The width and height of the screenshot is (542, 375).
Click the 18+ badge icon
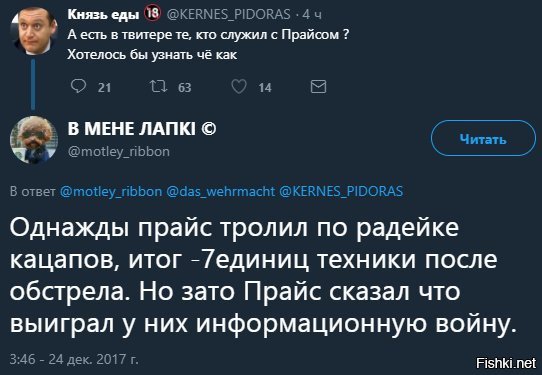[152, 14]
